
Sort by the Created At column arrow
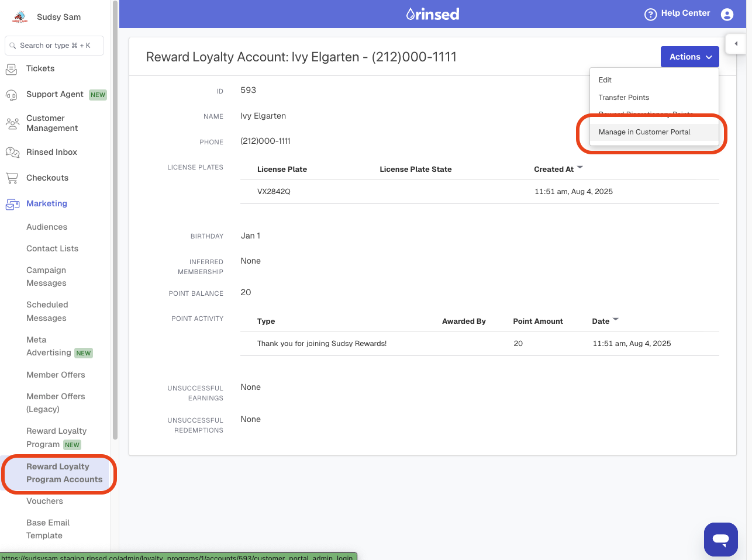[x=580, y=167]
